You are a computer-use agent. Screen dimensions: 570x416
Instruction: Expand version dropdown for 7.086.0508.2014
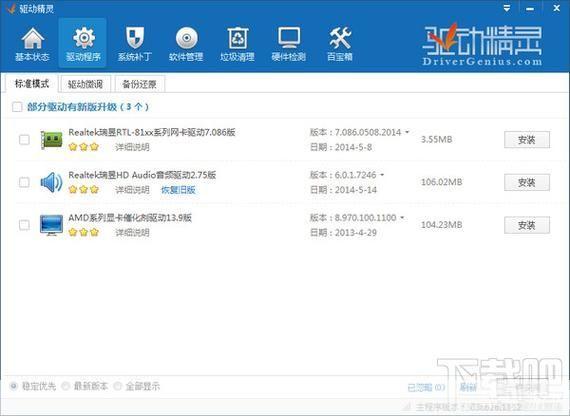point(407,132)
